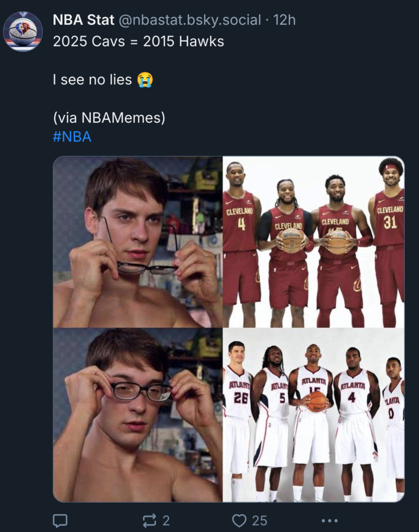The image size is (419, 532).
Task: Click the 12h post timestamp
Action: 284,20
